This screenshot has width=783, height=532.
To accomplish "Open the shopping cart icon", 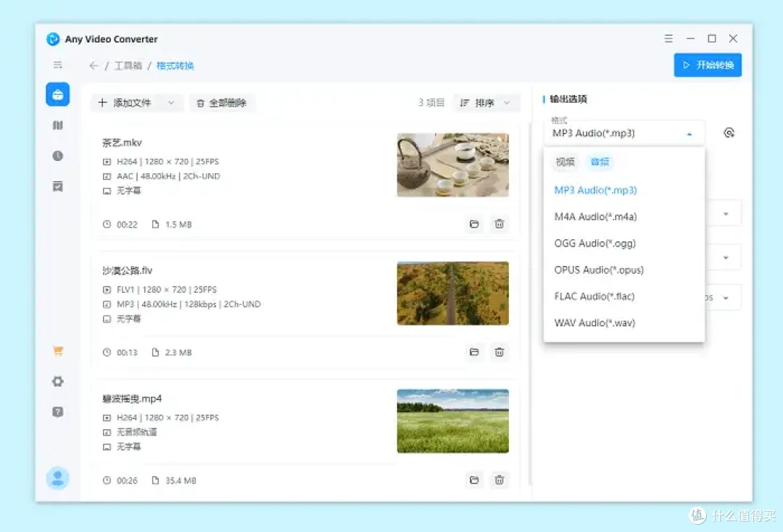I will click(x=58, y=351).
